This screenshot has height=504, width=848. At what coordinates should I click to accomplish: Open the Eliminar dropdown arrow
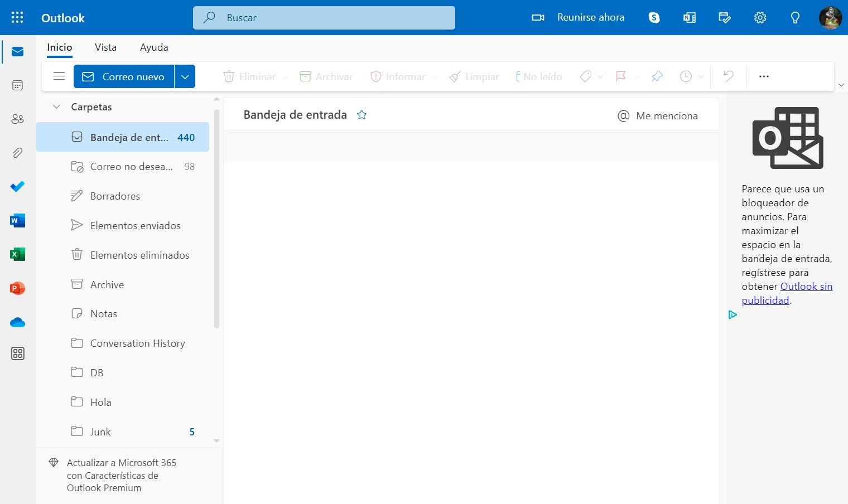point(285,77)
